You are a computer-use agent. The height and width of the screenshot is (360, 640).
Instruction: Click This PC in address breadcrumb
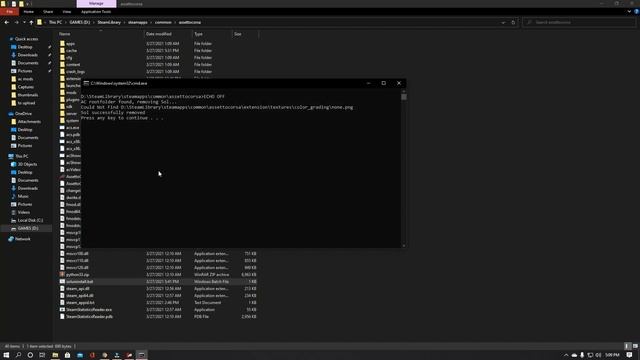pos(56,22)
